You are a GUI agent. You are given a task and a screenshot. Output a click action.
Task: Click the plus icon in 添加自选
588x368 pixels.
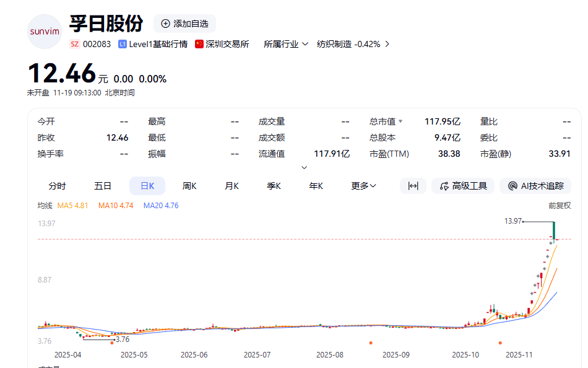pyautogui.click(x=165, y=24)
